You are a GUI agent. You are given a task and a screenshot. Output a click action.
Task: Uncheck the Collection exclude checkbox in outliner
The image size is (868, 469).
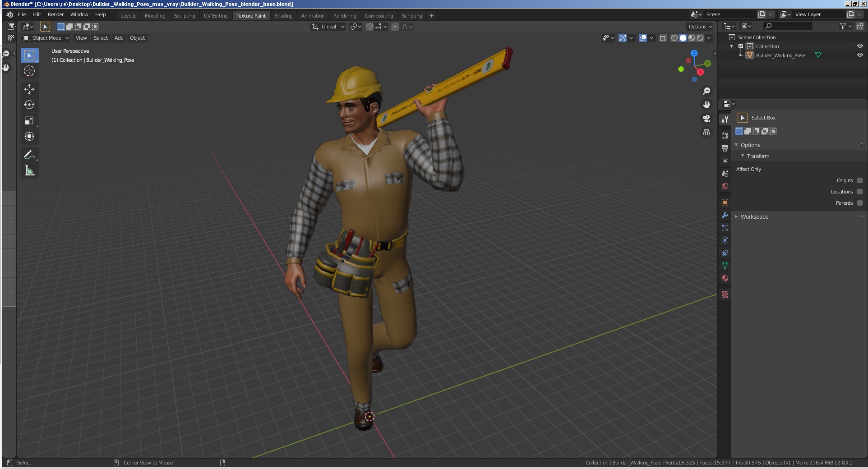click(x=741, y=46)
